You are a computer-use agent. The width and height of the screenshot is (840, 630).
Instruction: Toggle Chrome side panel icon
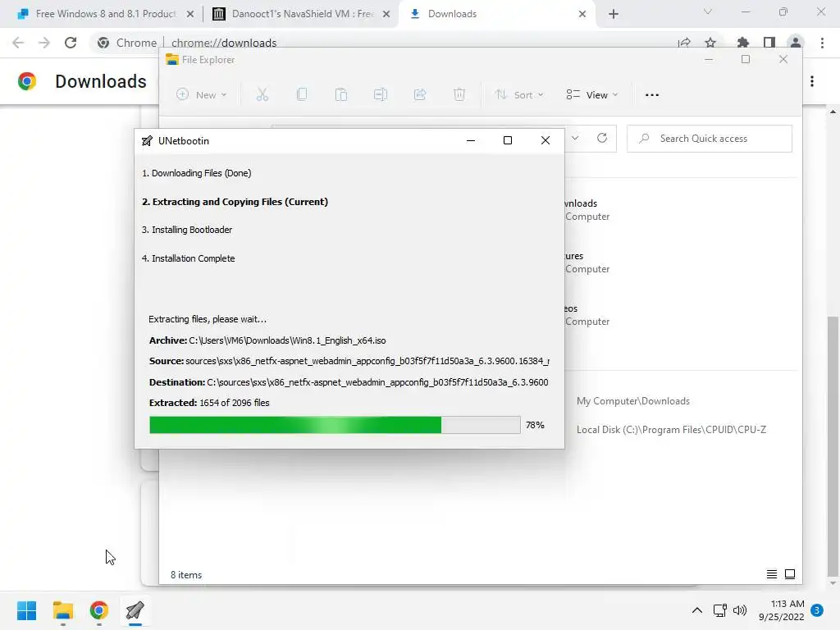(x=769, y=43)
